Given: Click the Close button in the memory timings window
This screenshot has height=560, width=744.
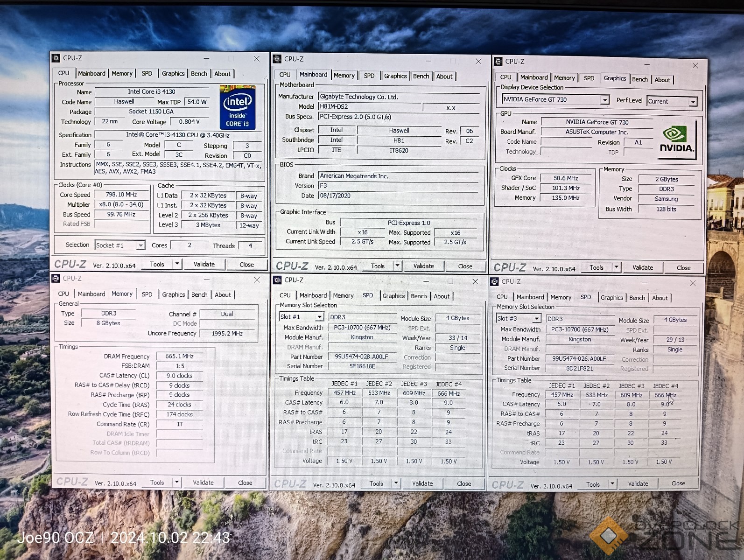Looking at the screenshot, I should pos(245,483).
